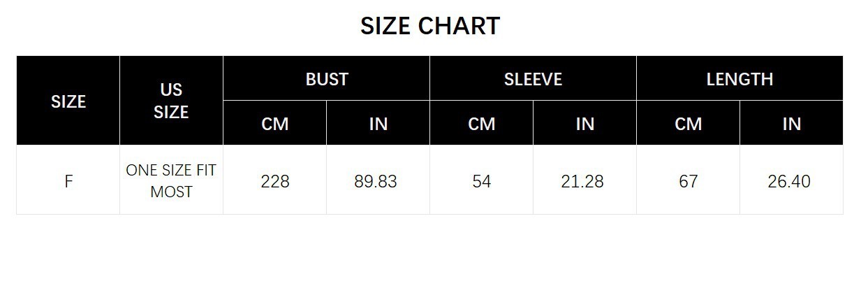Image resolution: width=868 pixels, height=293 pixels.
Task: Click the SIZE CHART title
Action: pyautogui.click(x=430, y=27)
